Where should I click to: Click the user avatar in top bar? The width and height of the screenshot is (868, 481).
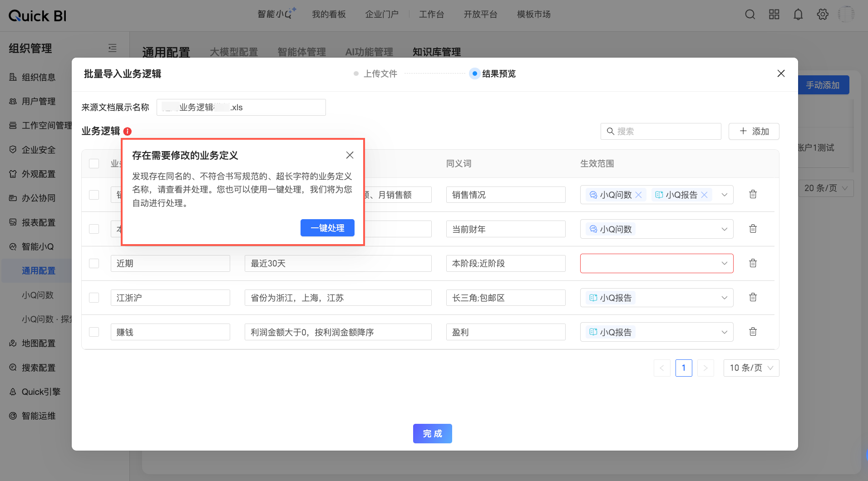(x=846, y=15)
